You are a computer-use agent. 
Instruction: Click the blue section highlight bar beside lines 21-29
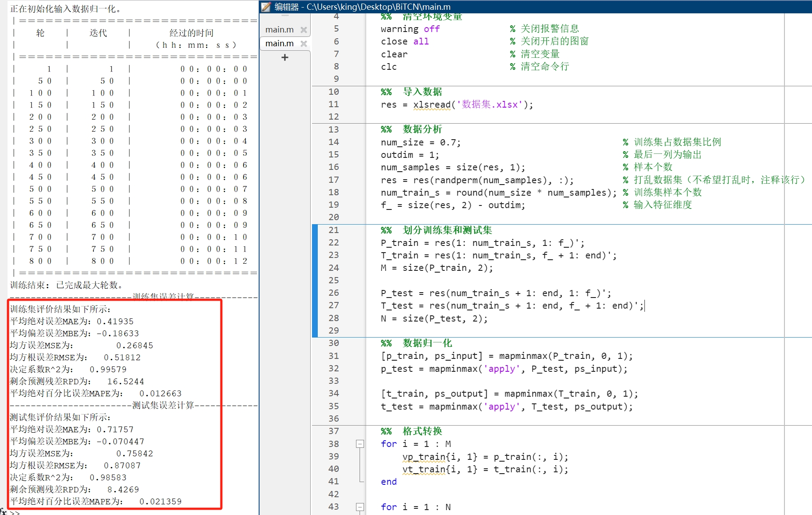tap(314, 280)
